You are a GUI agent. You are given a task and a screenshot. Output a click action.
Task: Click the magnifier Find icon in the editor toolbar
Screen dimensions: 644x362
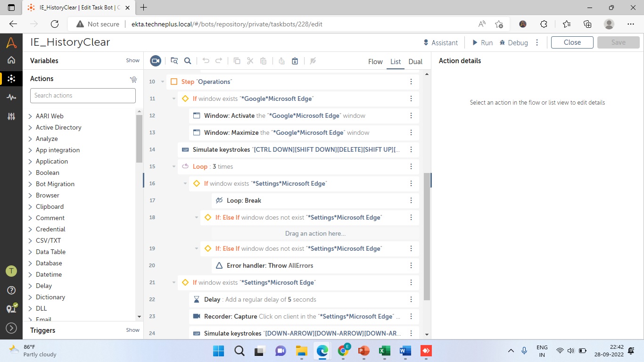click(188, 61)
